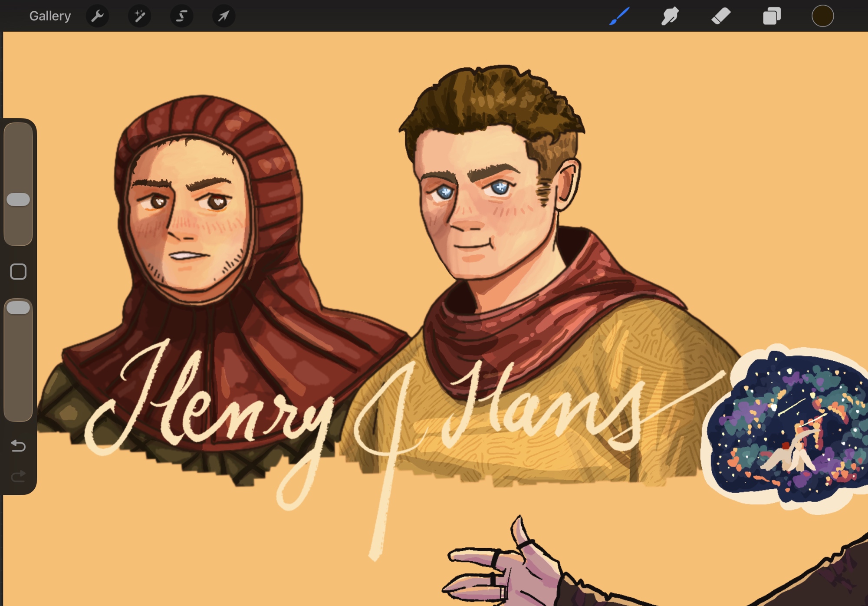
Task: Select the Smudge finger tool
Action: (670, 16)
